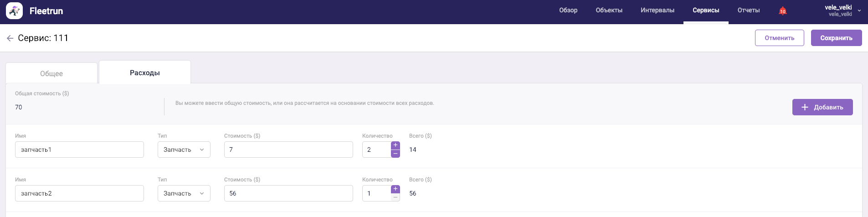Open the Тип dropdown for запчасть1
Viewport: 868px width, 217px height.
(184, 150)
